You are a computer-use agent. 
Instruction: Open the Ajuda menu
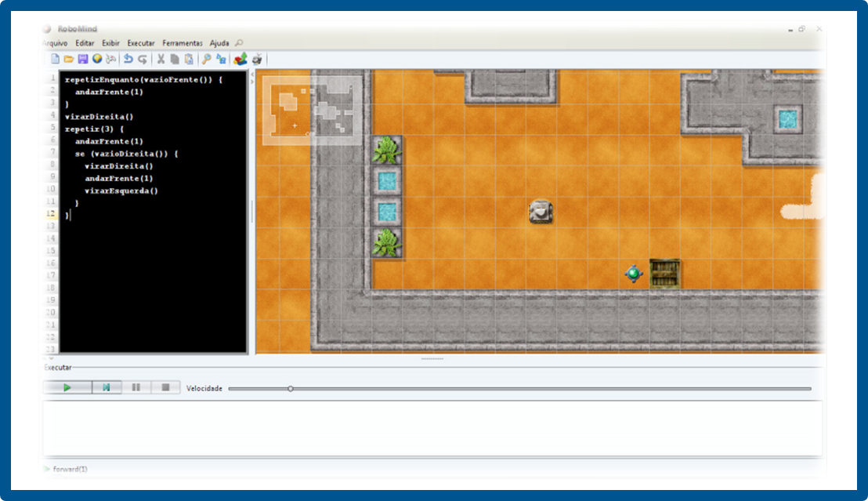tap(219, 42)
